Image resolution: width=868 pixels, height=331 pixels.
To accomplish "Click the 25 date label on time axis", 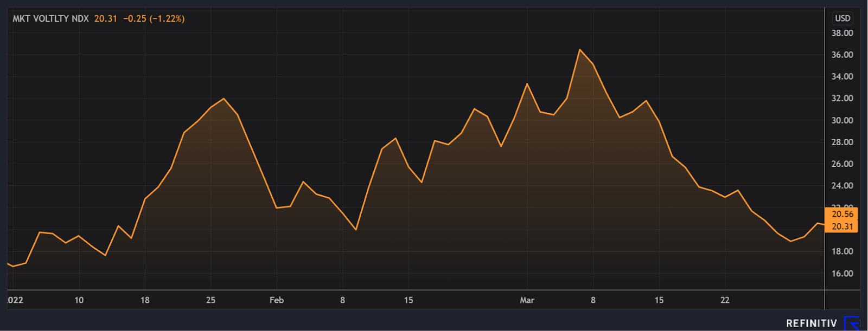I will (x=210, y=300).
